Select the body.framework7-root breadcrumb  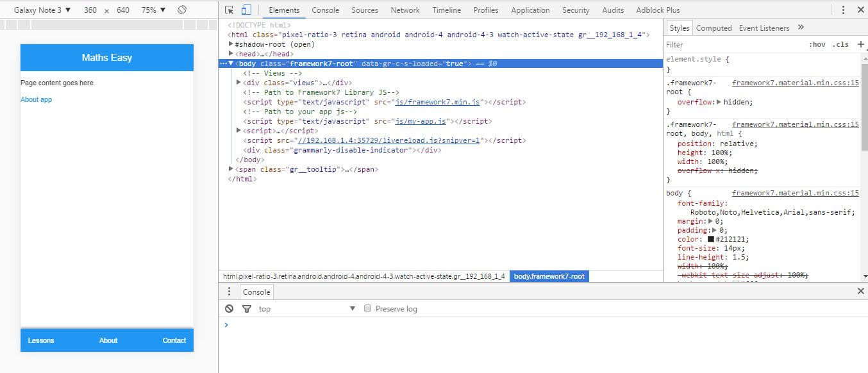click(x=549, y=276)
